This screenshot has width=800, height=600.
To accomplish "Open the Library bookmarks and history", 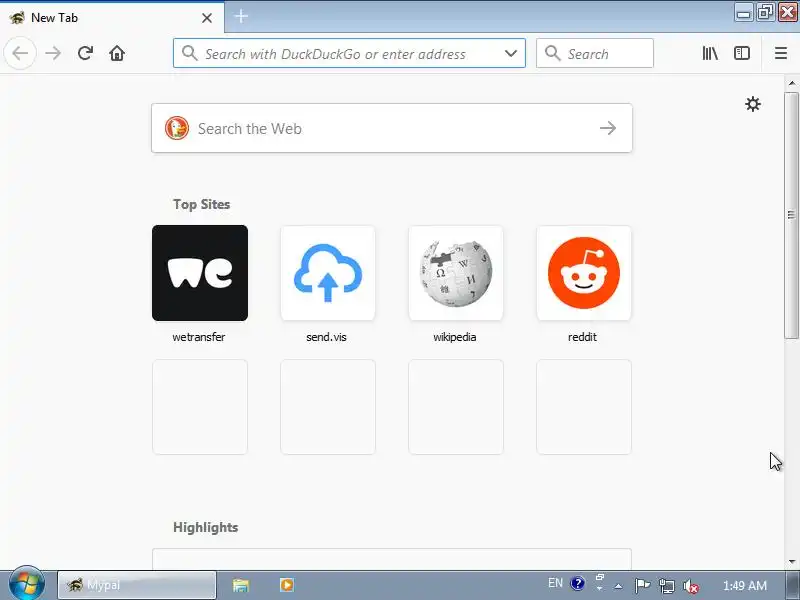I will 710,53.
